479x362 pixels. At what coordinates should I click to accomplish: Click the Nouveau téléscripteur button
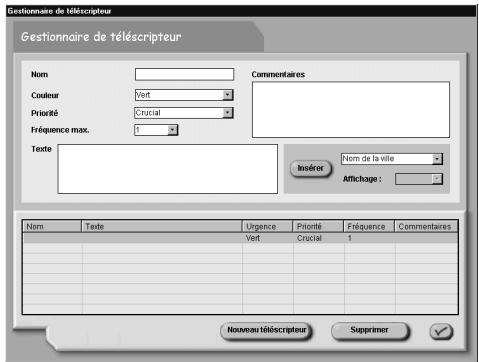pyautogui.click(x=266, y=330)
